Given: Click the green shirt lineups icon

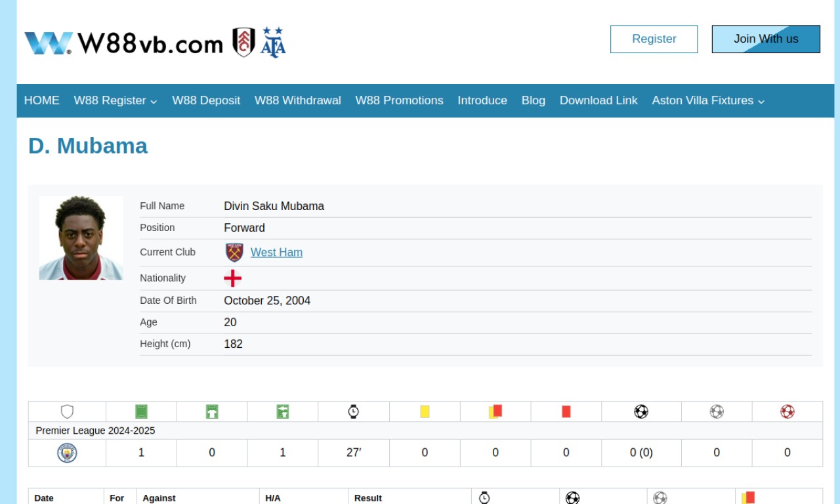Looking at the screenshot, I should point(212,411).
